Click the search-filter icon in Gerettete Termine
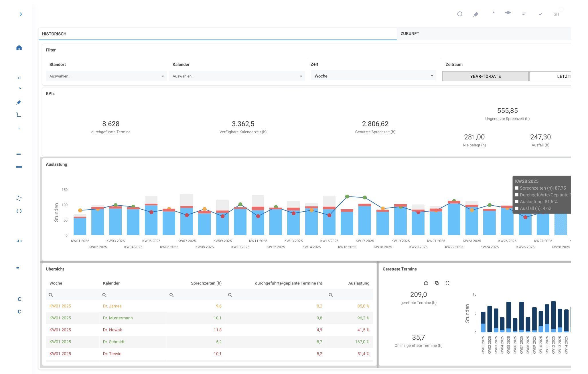Screen dimensions: 588x374 click(437, 283)
